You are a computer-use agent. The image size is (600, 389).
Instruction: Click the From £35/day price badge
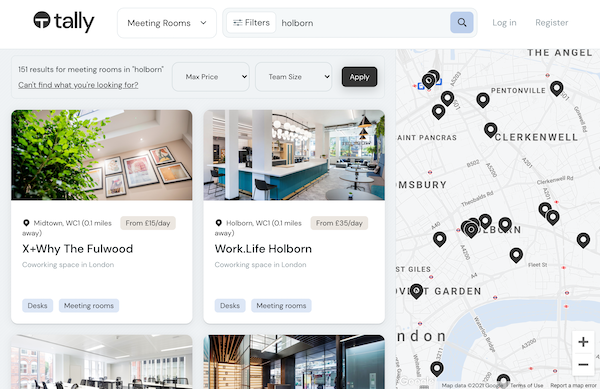(x=339, y=223)
